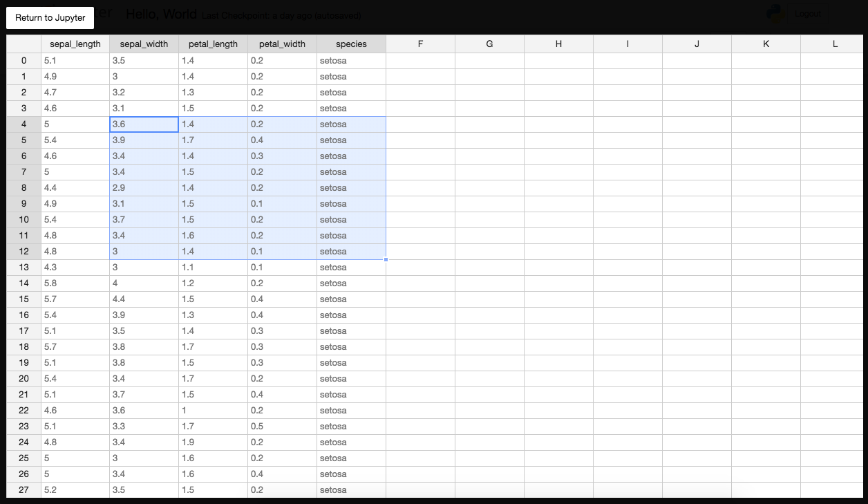Image resolution: width=868 pixels, height=504 pixels.
Task: Select column F header
Action: click(421, 44)
